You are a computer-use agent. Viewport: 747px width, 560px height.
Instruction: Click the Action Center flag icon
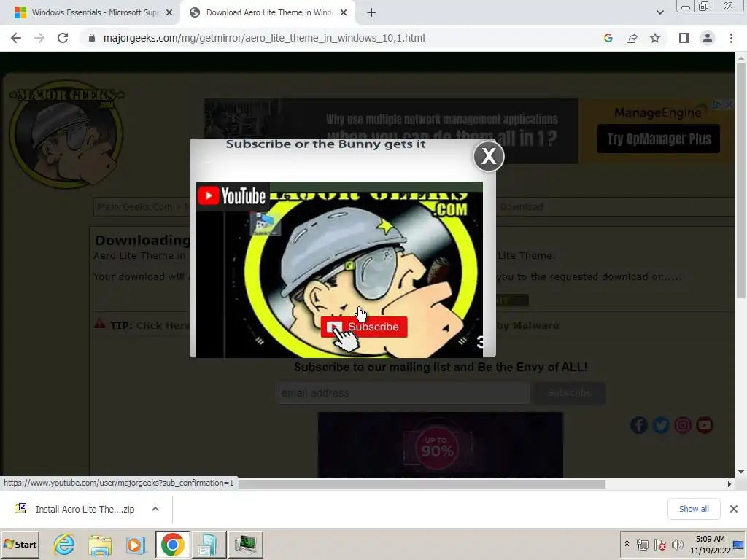pos(660,544)
